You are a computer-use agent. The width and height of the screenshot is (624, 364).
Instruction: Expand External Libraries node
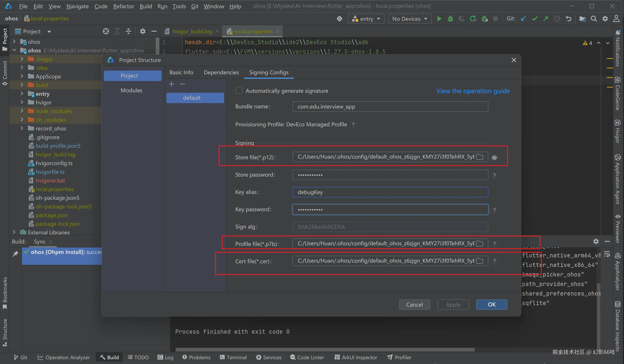(14, 232)
